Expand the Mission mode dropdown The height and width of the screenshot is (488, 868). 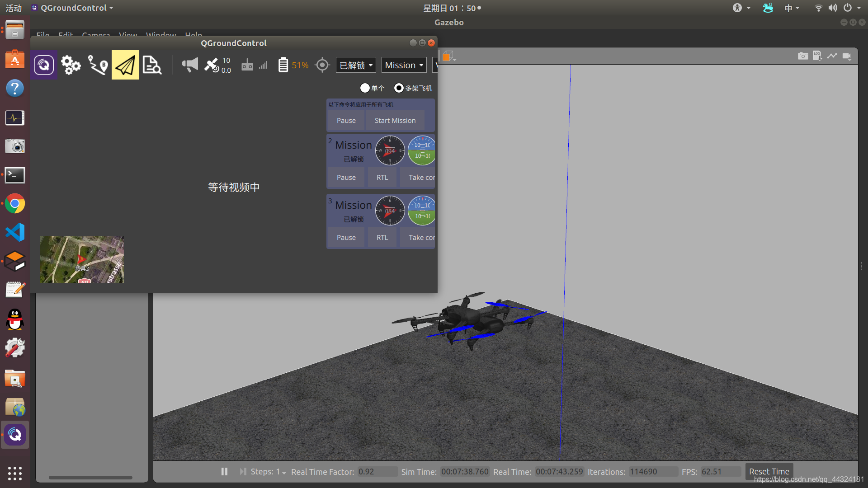click(x=404, y=64)
